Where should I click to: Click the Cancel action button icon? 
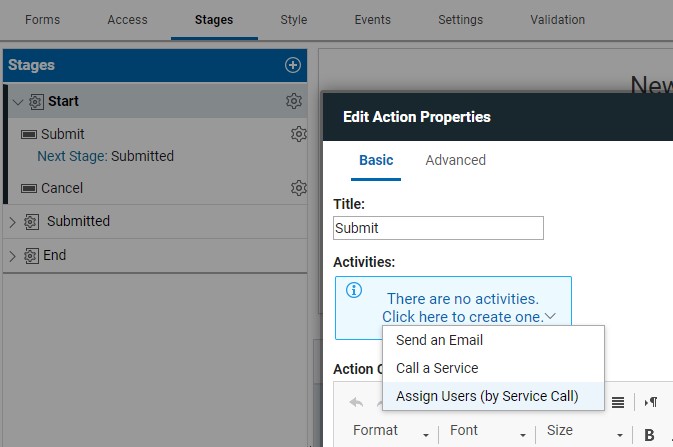coord(29,189)
